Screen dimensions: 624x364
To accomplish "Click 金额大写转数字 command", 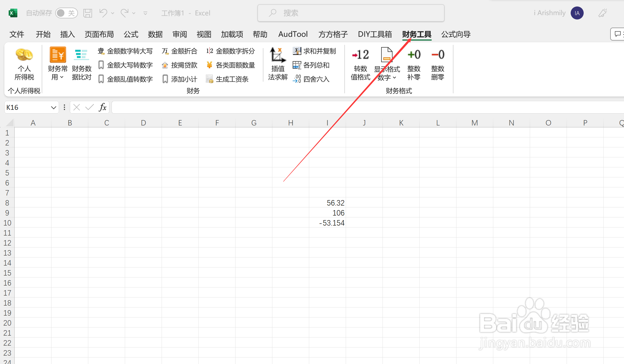I will [125, 65].
